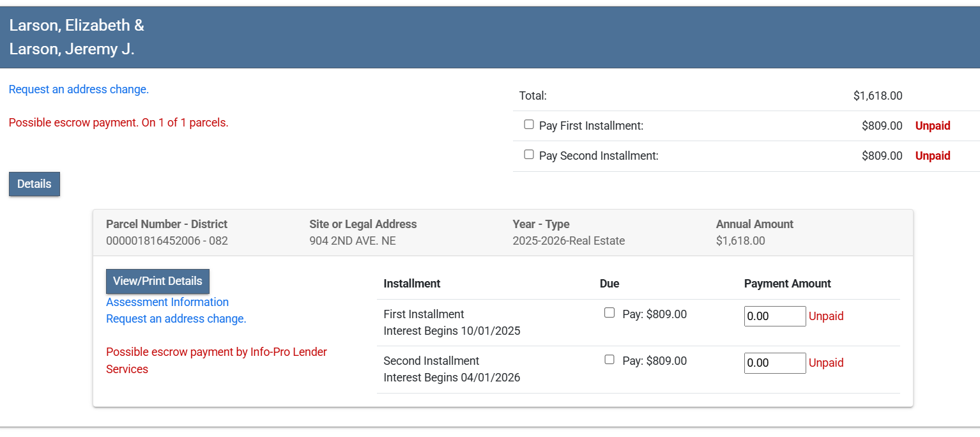Click the '2025-2026-Real Estate' year type text
Screen dimensions: 980x437
(x=568, y=241)
